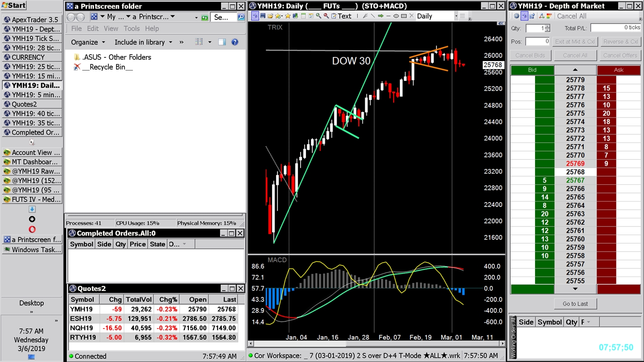
Task: Open the zoom-in magnifier tool
Action: [319, 16]
